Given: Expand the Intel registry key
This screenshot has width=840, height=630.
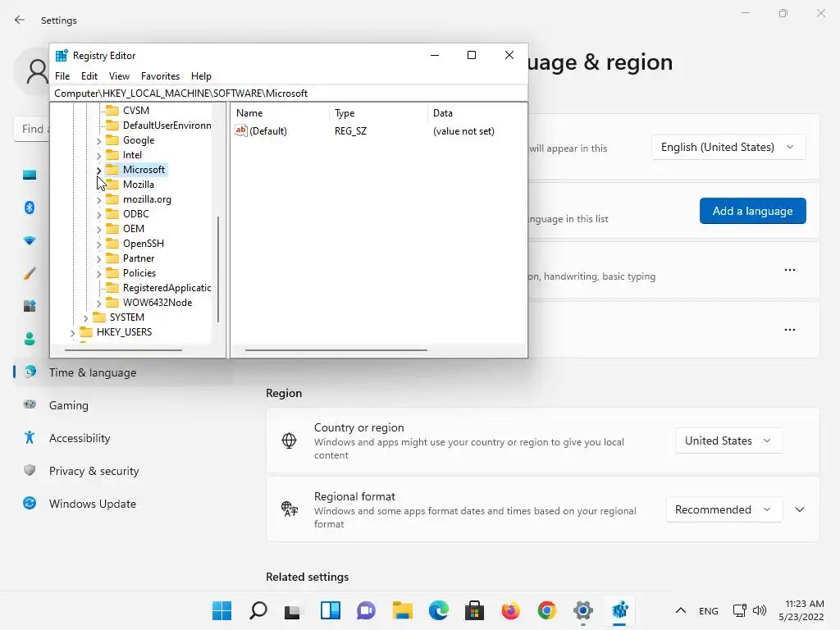Looking at the screenshot, I should point(98,155).
